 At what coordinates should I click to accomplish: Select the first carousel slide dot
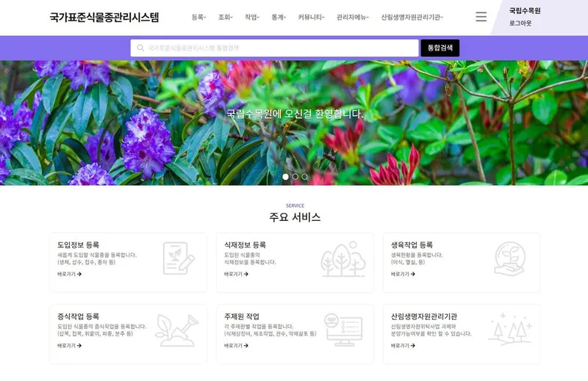pos(285,176)
